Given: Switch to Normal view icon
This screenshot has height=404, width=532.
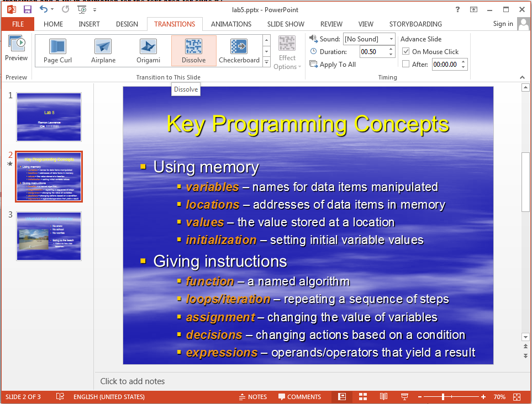Looking at the screenshot, I should [x=342, y=396].
